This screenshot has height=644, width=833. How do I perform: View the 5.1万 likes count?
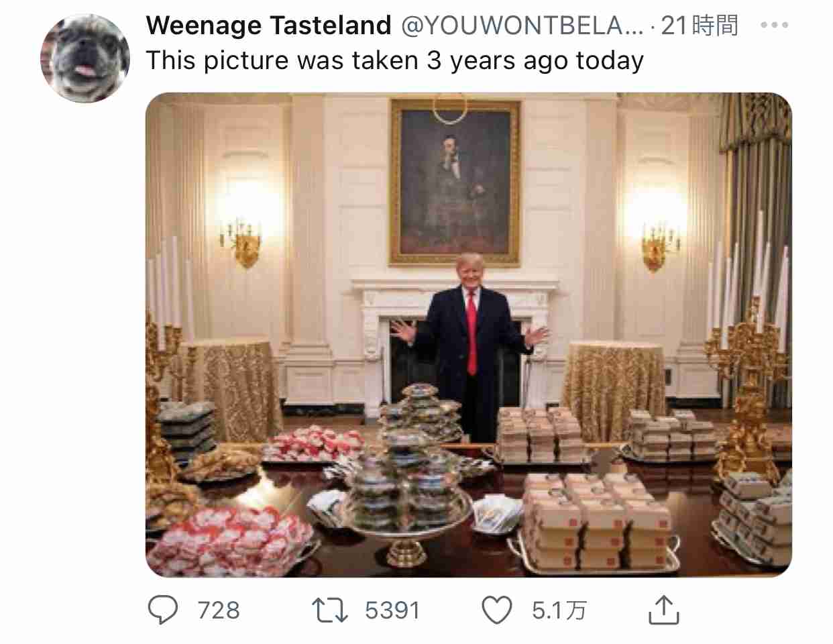(x=559, y=610)
